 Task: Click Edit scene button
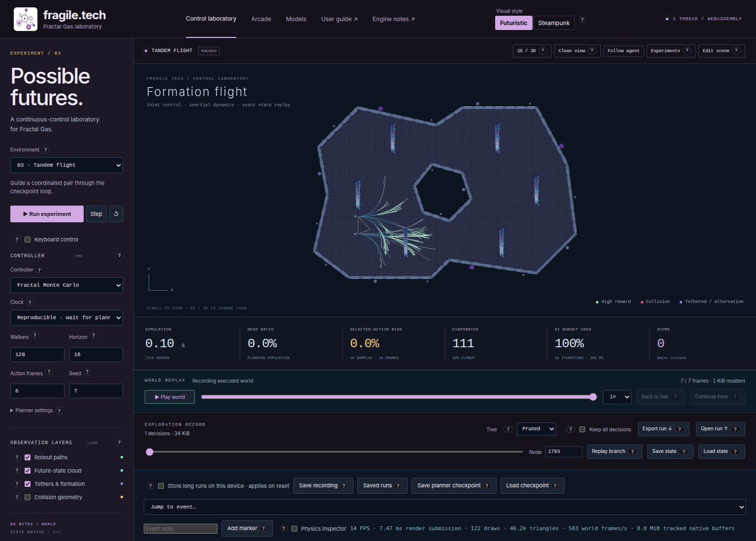(x=722, y=51)
